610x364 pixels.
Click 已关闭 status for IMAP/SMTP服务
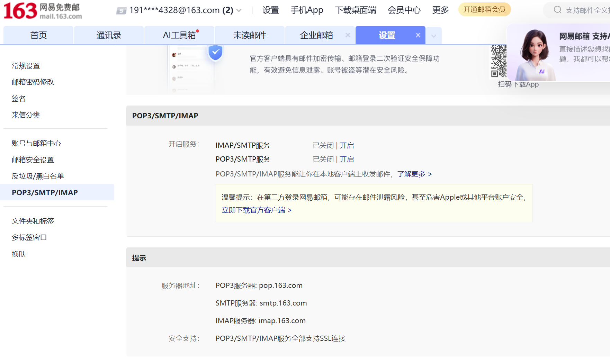pyautogui.click(x=323, y=145)
